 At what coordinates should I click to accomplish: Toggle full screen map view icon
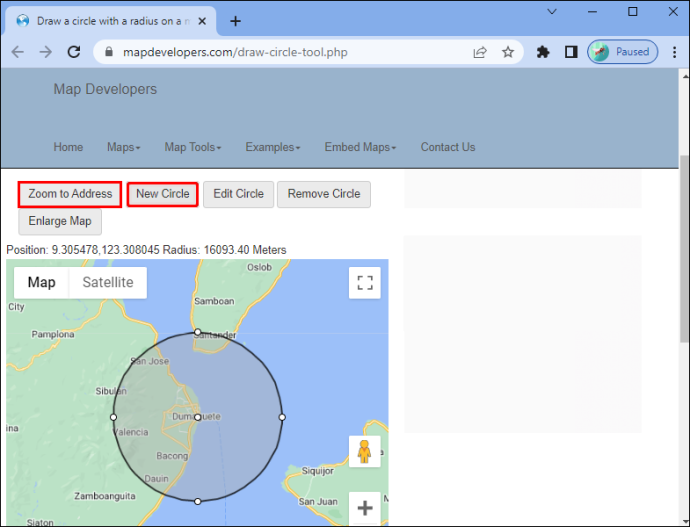[365, 283]
